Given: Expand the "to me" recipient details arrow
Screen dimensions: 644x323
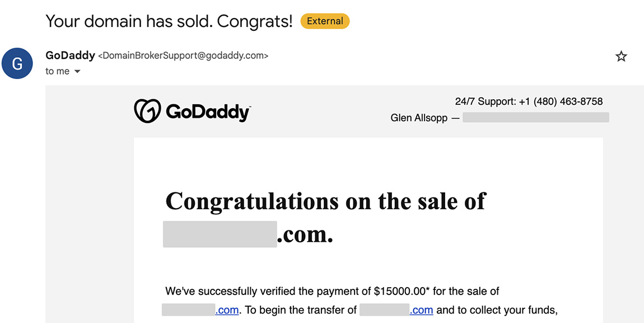Looking at the screenshot, I should click(77, 72).
